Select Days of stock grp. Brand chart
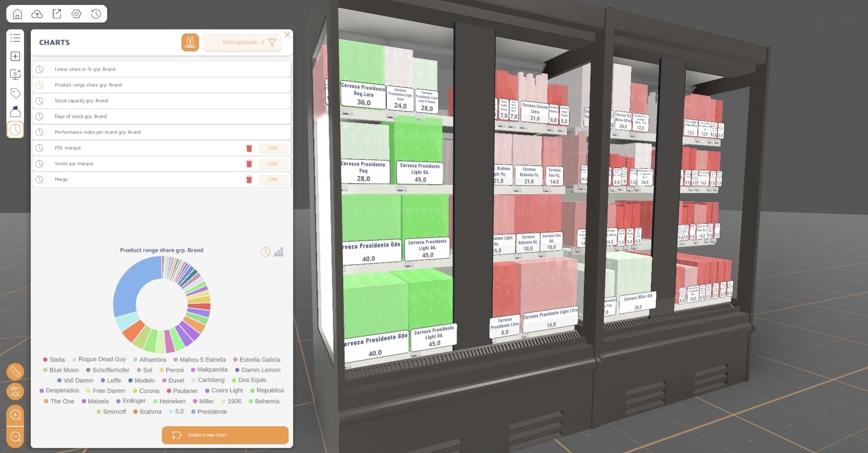The image size is (868, 453). click(x=161, y=117)
